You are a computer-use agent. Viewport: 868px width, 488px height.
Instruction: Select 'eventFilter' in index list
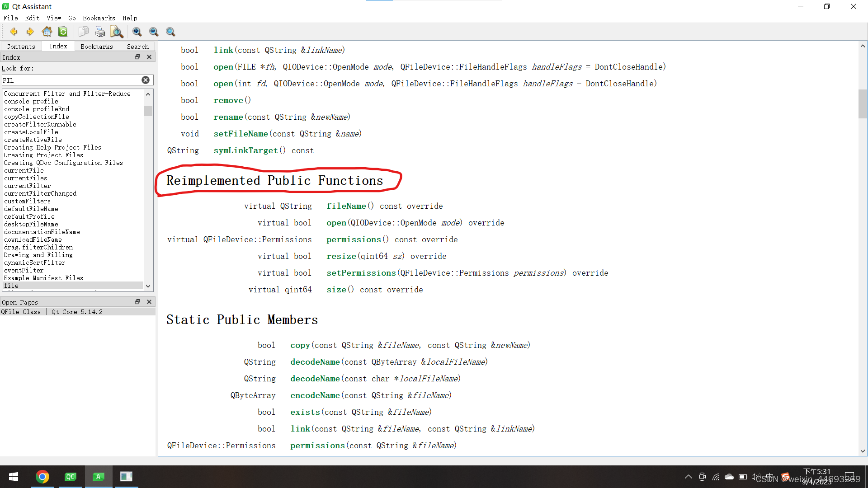coord(24,270)
